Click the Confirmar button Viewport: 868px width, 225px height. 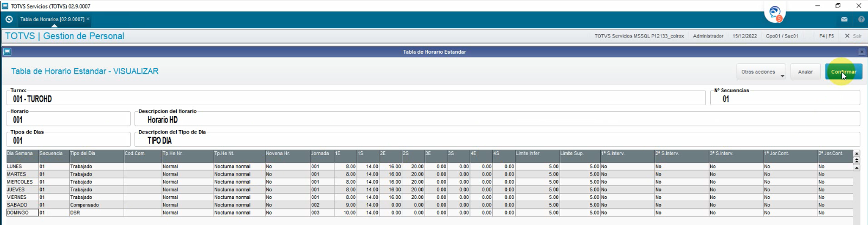pyautogui.click(x=844, y=72)
